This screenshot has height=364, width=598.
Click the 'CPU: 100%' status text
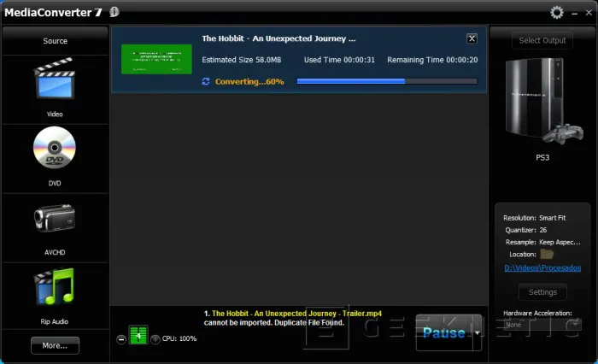point(179,338)
